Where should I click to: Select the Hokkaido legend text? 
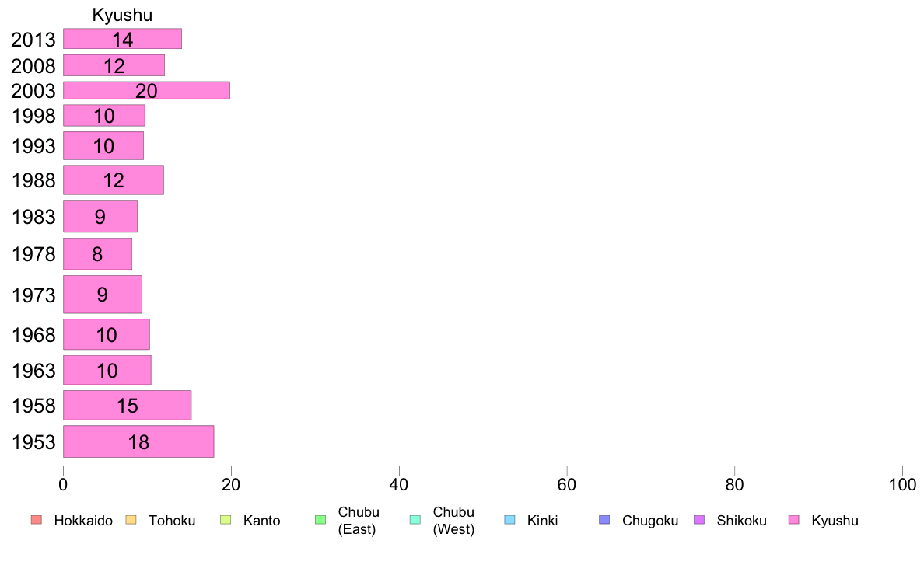(x=83, y=521)
